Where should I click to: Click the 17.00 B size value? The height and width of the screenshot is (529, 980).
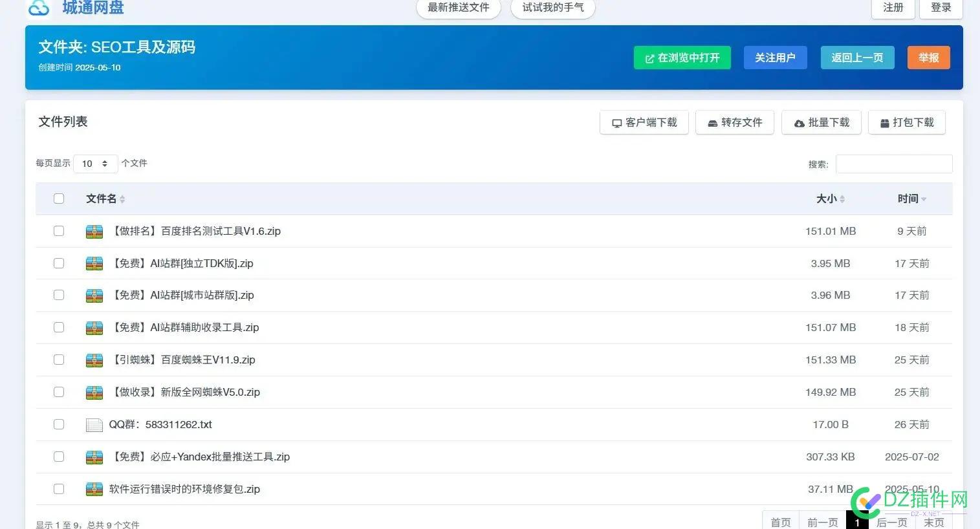(x=831, y=424)
